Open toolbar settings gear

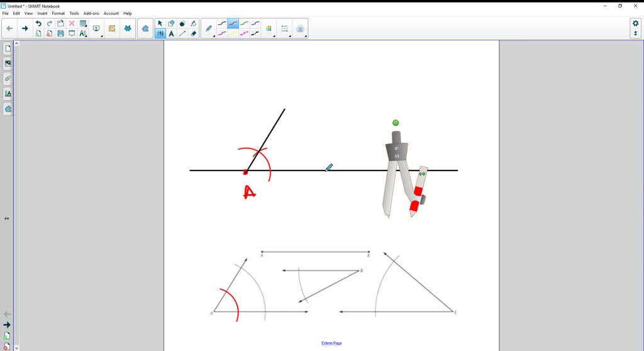tap(635, 23)
